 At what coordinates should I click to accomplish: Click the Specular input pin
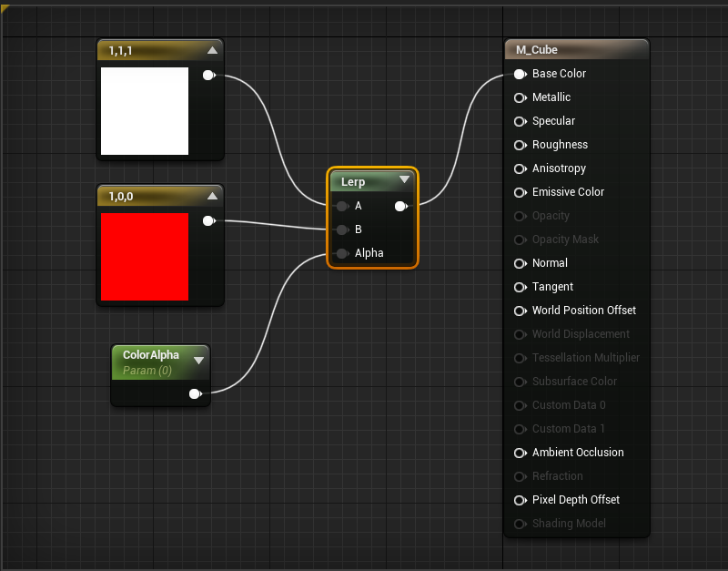pos(520,121)
